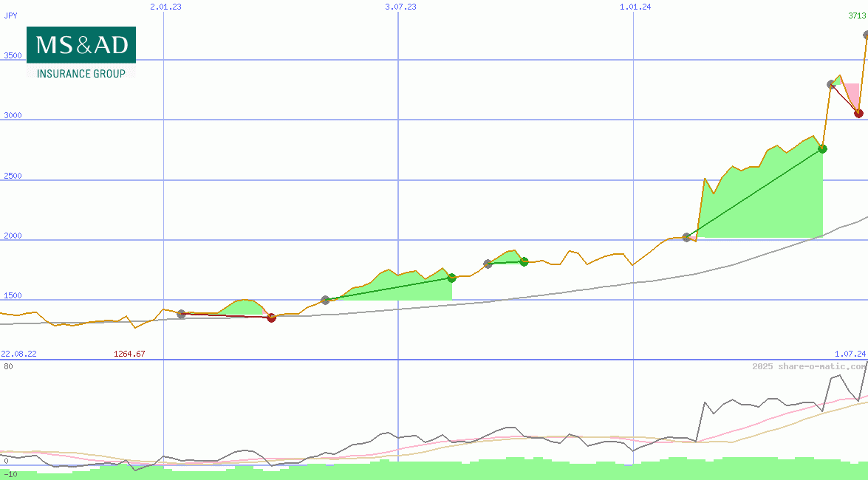The width and height of the screenshot is (868, 480).
Task: Click the gray marker at the 3713 peak
Action: [866, 35]
